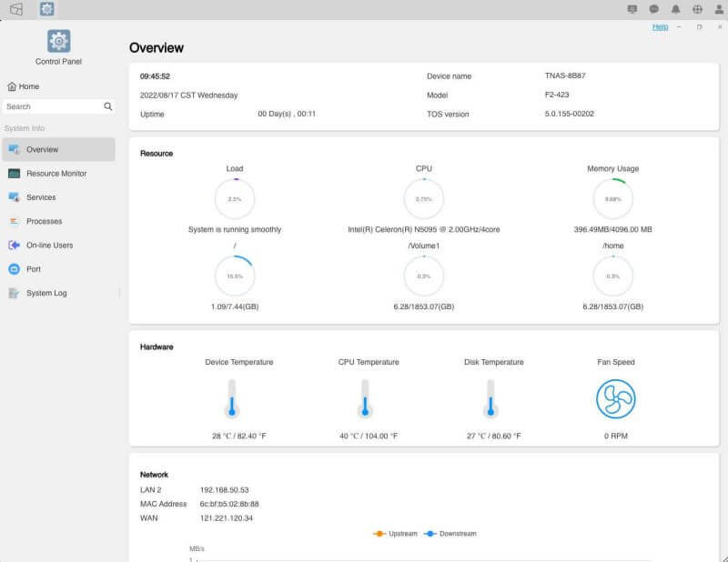Open the globe language icon
The width and height of the screenshot is (728, 562).
(x=697, y=9)
